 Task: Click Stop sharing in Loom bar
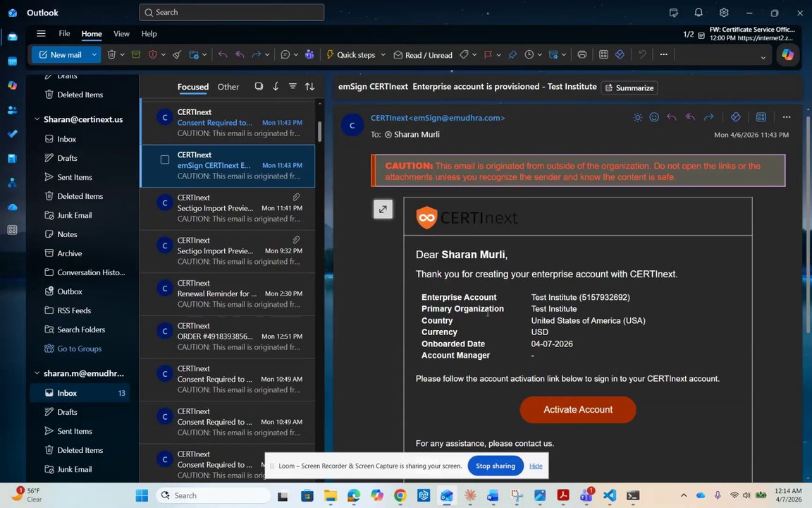(x=495, y=466)
